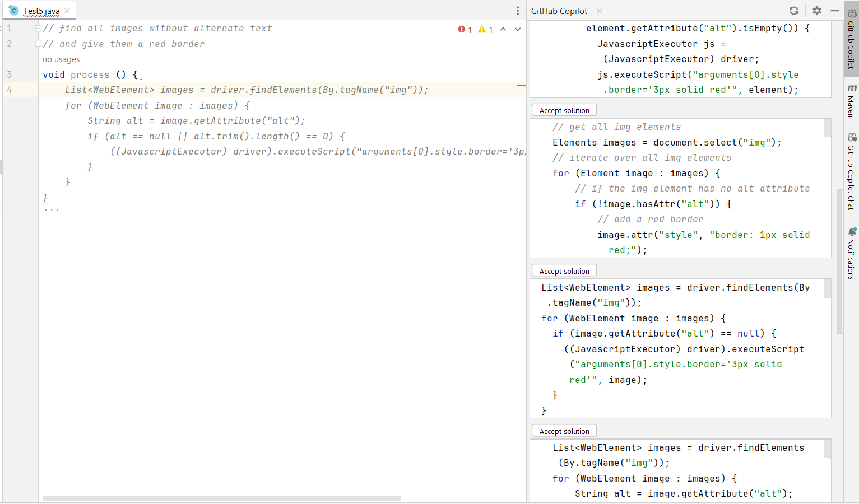Click the error indicator in editor
Viewport: 859px width, 504px height.
(465, 30)
